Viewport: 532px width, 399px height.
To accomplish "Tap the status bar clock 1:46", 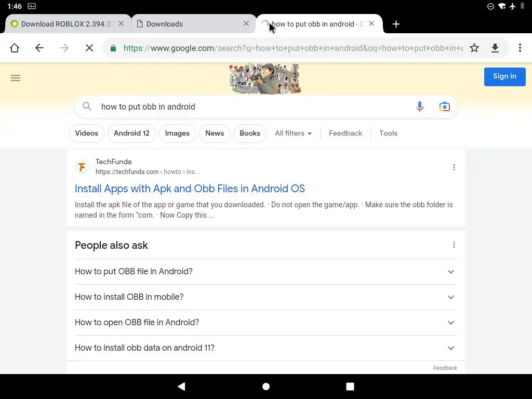I will 15,6.
